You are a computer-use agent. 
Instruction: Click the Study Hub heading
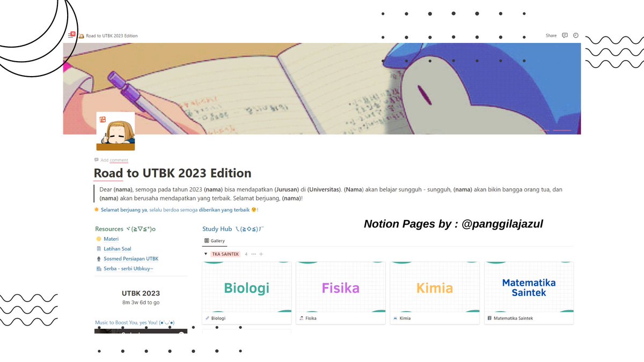(233, 229)
